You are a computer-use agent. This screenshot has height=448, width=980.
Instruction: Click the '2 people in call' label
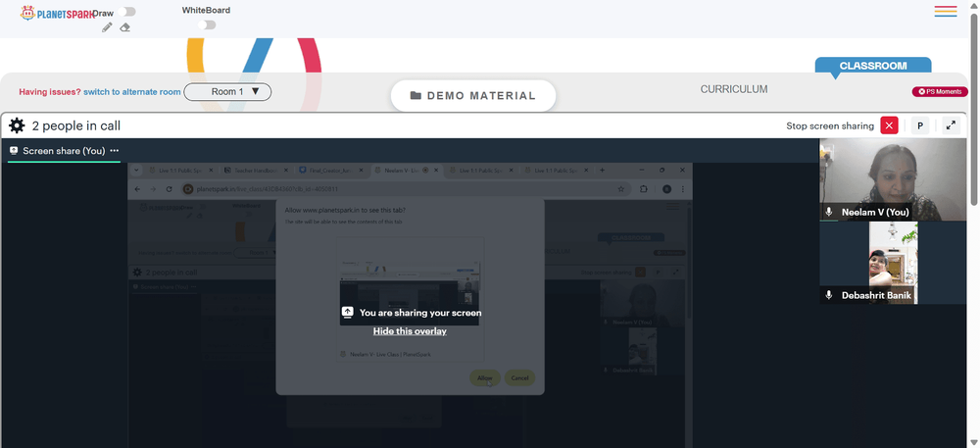[76, 125]
